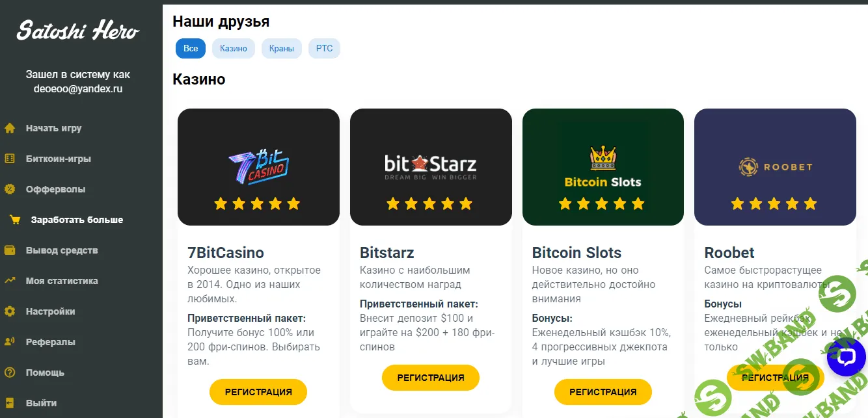Open the Roobet logo card image

pos(775,167)
